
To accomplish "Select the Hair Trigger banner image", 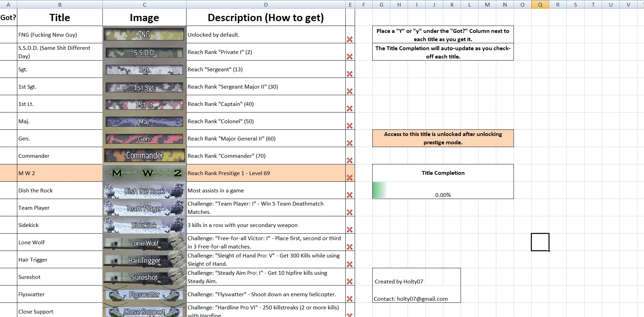I will pos(144,260).
